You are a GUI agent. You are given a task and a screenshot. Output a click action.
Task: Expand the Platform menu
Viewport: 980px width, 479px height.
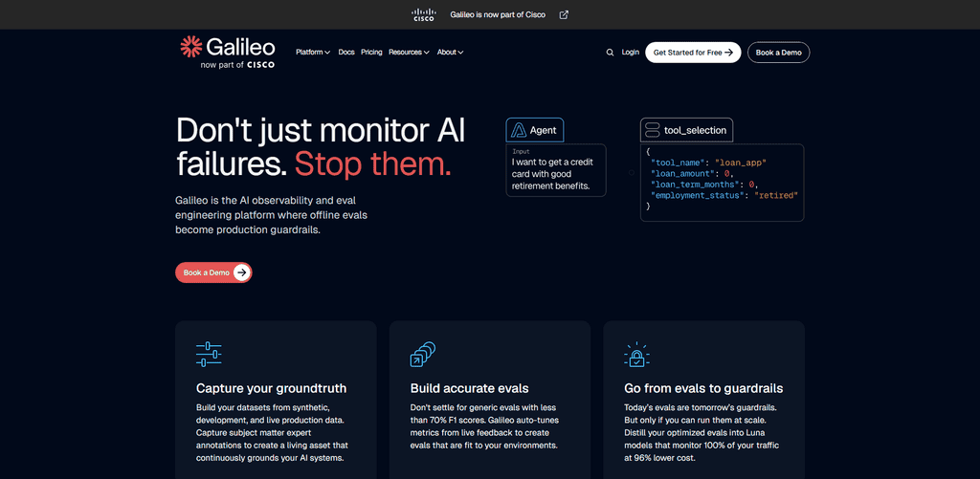tap(313, 53)
